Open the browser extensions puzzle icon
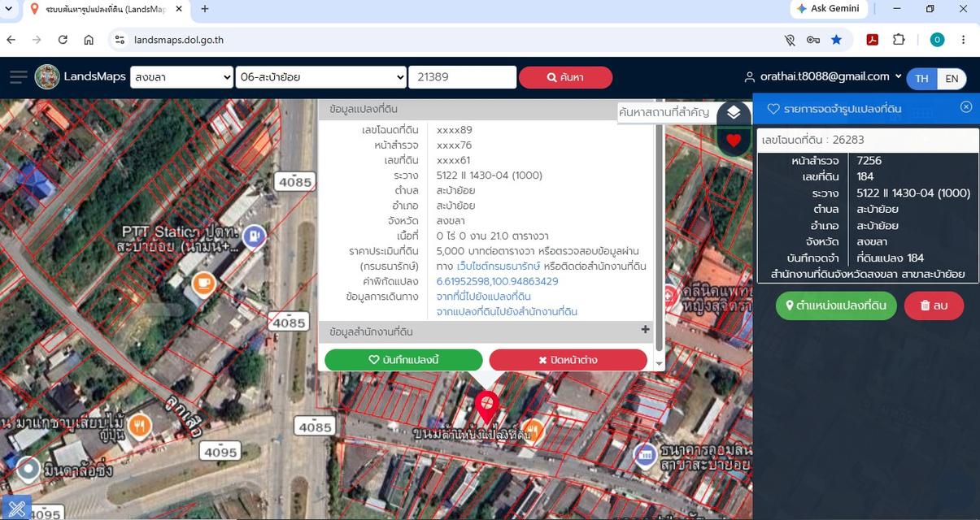980x520 pixels. (899, 40)
